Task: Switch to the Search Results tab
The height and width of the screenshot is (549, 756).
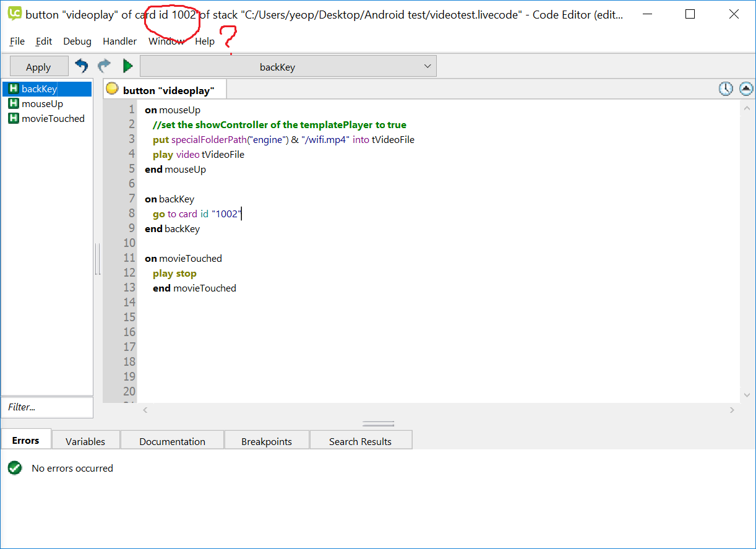Action: (x=360, y=441)
